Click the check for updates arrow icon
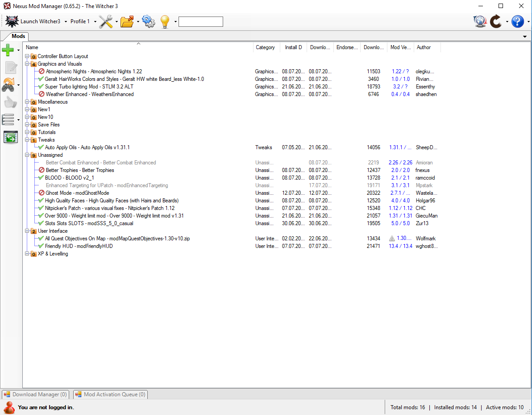The width and height of the screenshot is (532, 415). [496, 21]
